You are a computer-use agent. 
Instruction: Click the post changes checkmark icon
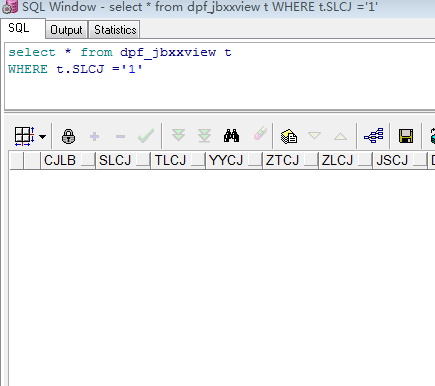146,136
